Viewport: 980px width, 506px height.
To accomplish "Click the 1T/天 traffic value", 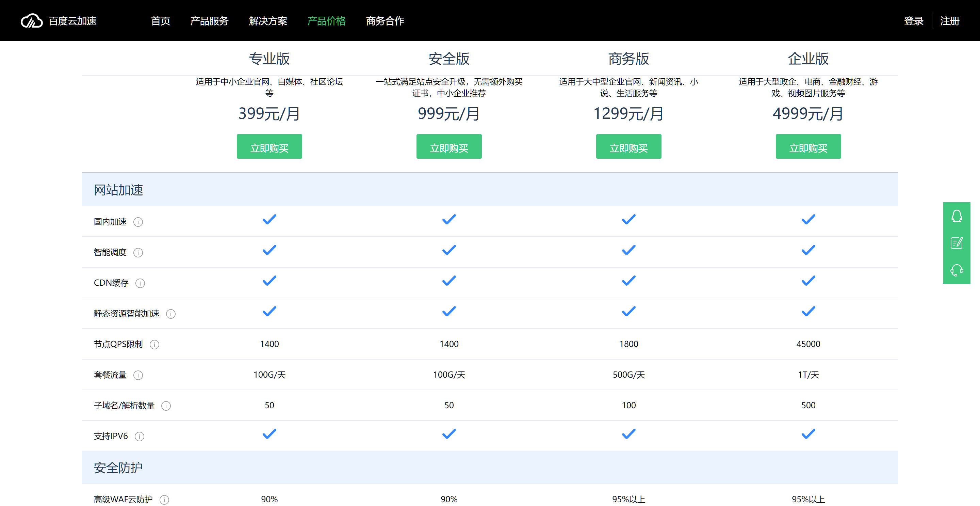I will click(808, 375).
